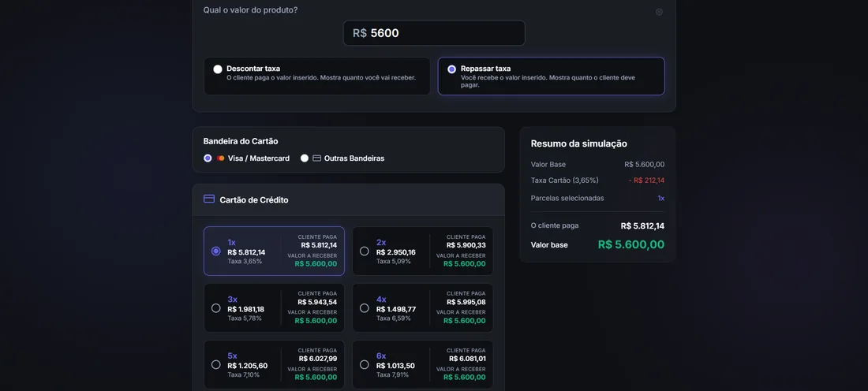Click 'R$ 5.943,54' client pays in 3x card
Viewport: 868px width, 391px height.
click(317, 302)
